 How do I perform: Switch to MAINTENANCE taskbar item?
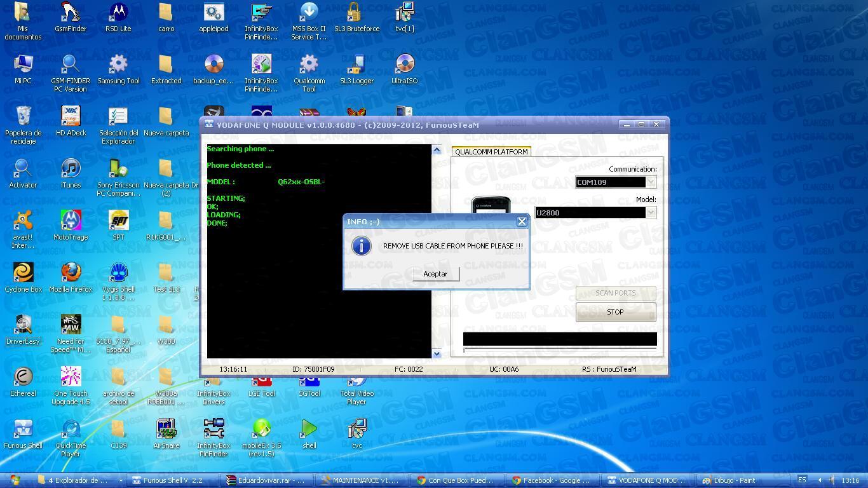click(363, 480)
